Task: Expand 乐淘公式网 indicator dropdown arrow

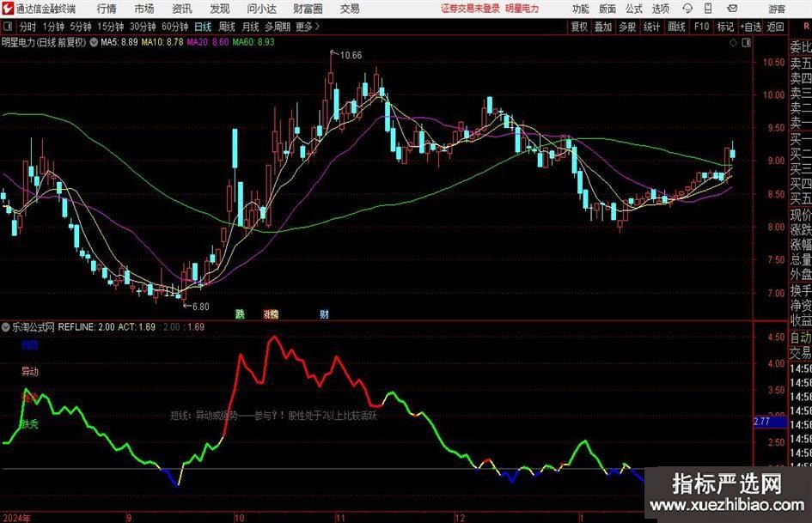Action: [x=6, y=326]
